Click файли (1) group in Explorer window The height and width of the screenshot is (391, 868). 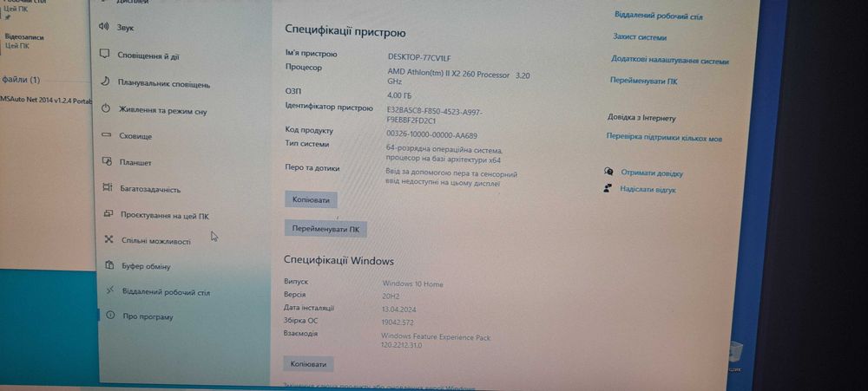(x=21, y=80)
